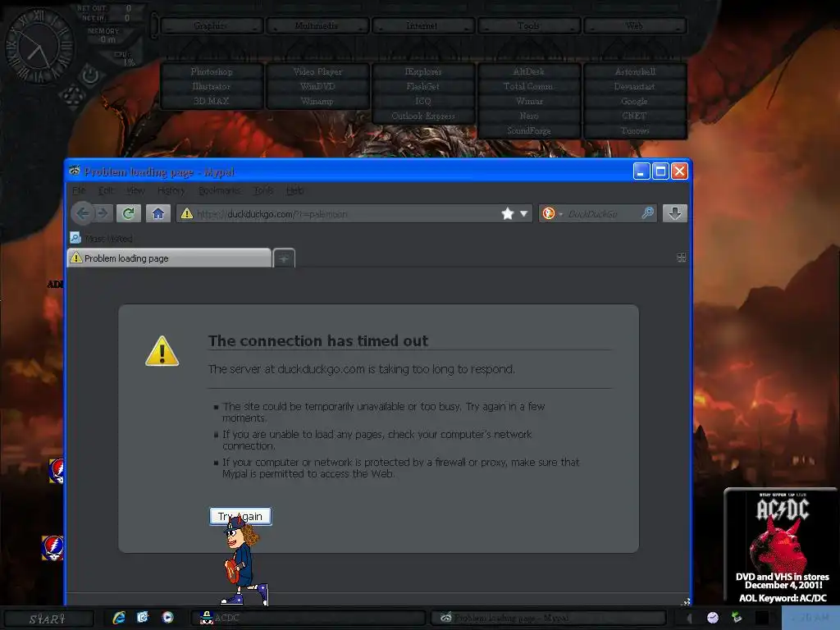Click the Try Again button
This screenshot has height=630, width=840.
(240, 516)
